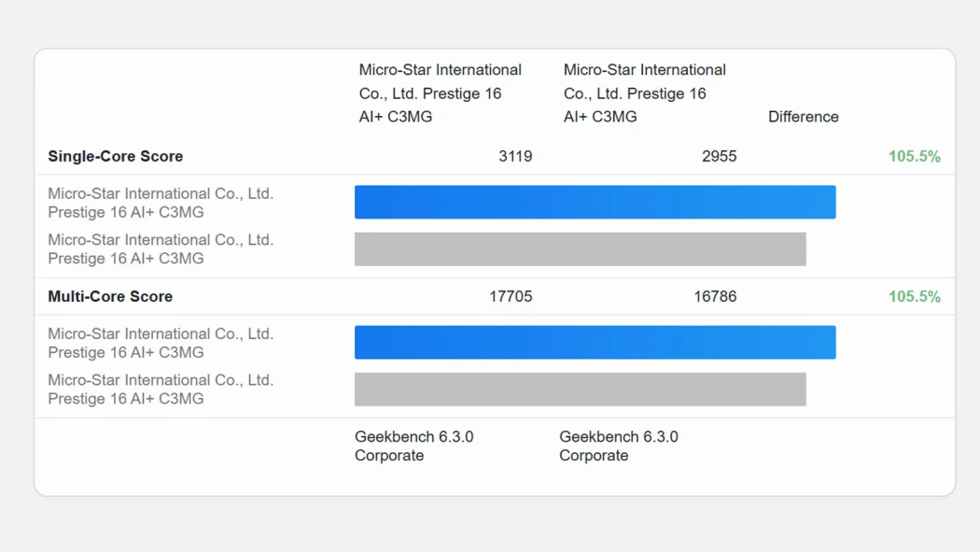Image resolution: width=980 pixels, height=552 pixels.
Task: Click the blue multi-core bar
Action: coord(595,342)
